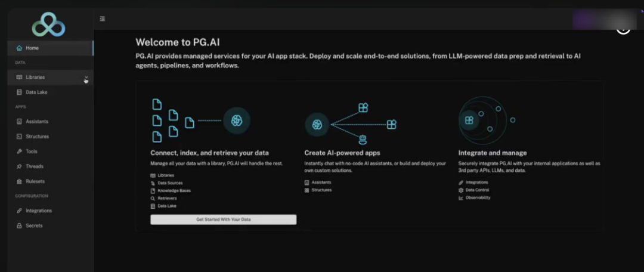This screenshot has height=272, width=644.
Task: Click the orbit illustration above Integrate and manage
Action: coord(487,120)
